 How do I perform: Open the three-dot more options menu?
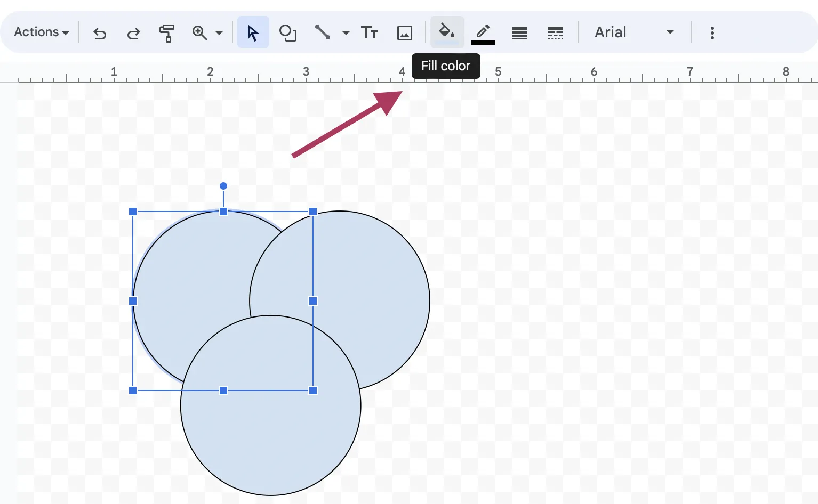coord(712,33)
